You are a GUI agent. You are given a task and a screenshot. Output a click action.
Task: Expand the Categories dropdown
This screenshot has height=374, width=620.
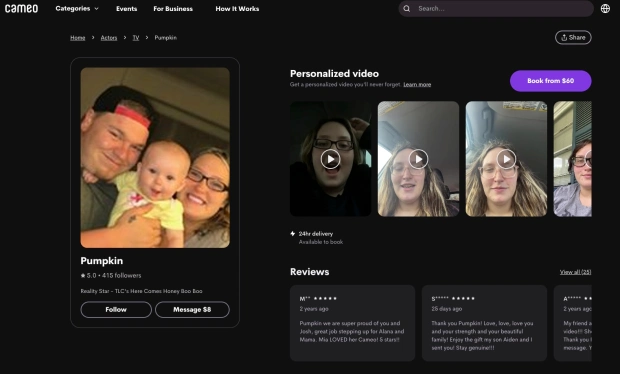77,8
